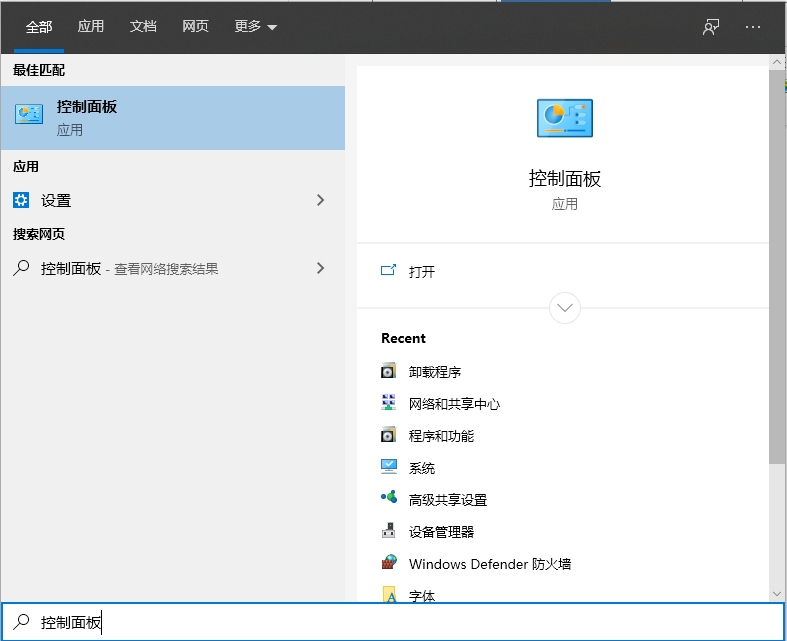Click the 高级共享设置 icon
The image size is (787, 641).
tap(389, 500)
